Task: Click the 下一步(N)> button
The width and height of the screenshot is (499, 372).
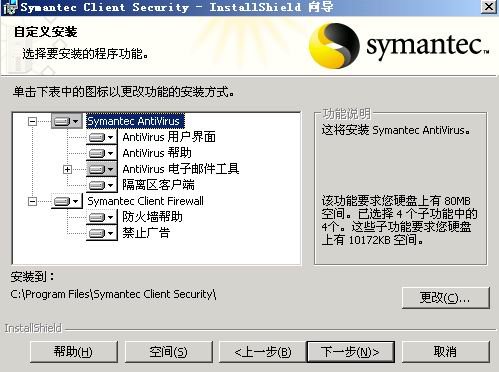Action: coord(350,352)
